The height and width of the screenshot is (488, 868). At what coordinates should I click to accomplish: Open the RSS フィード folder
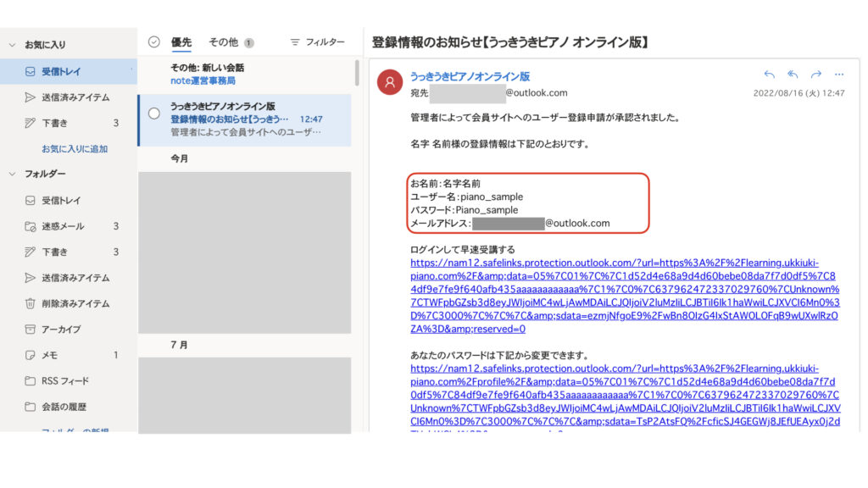64,380
